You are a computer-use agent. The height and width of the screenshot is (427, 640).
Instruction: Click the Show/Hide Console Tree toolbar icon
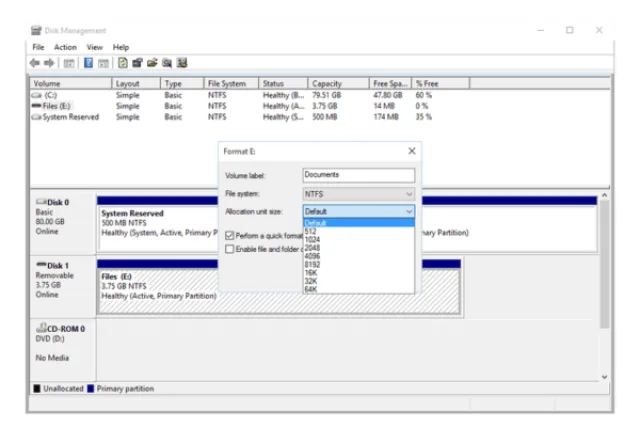pyautogui.click(x=69, y=63)
